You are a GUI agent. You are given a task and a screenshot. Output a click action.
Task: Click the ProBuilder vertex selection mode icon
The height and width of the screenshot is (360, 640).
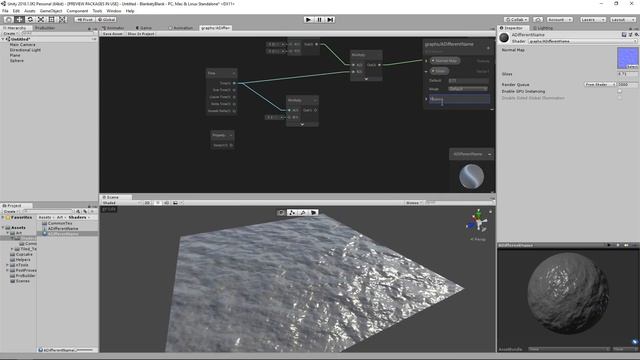pos(292,213)
